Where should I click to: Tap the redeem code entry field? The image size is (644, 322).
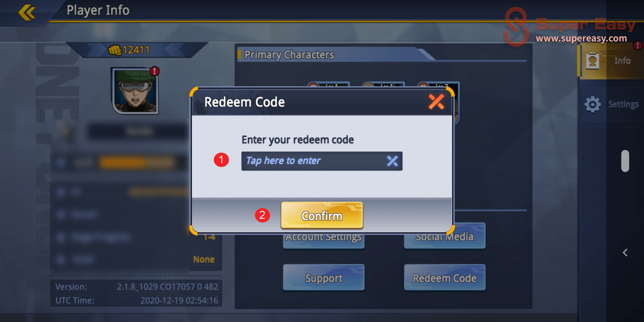[x=322, y=161]
